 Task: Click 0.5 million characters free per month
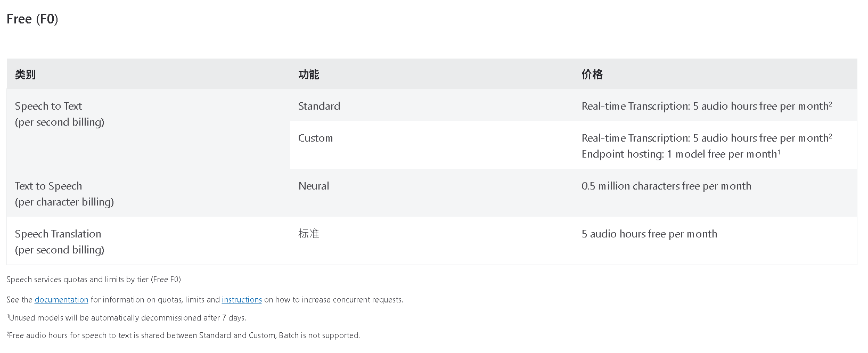pyautogui.click(x=666, y=186)
